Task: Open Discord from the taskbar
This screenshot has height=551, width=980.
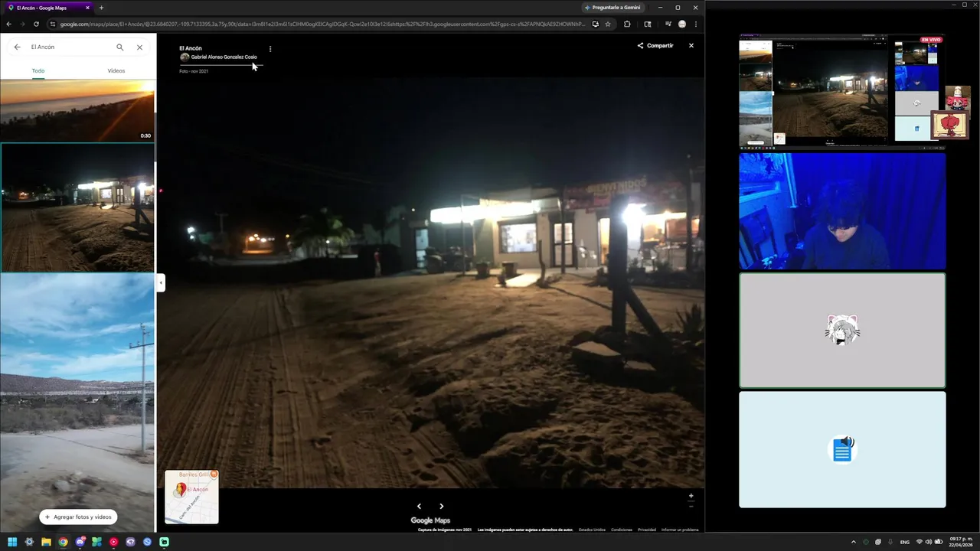Action: point(80,542)
